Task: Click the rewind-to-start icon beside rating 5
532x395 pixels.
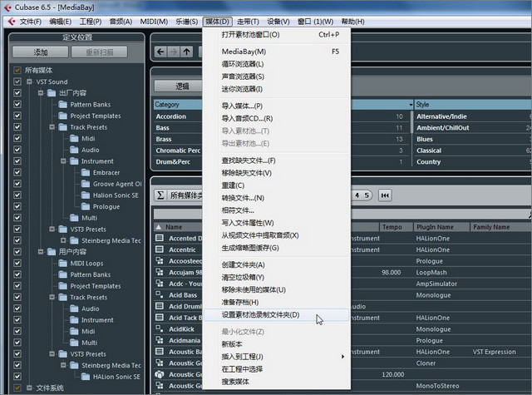Action: pyautogui.click(x=385, y=195)
